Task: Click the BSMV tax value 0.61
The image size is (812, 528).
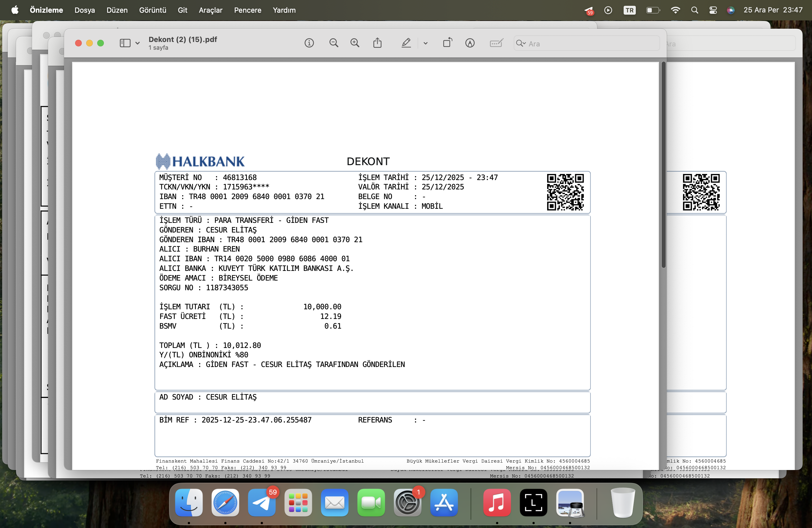Action: pos(333,326)
